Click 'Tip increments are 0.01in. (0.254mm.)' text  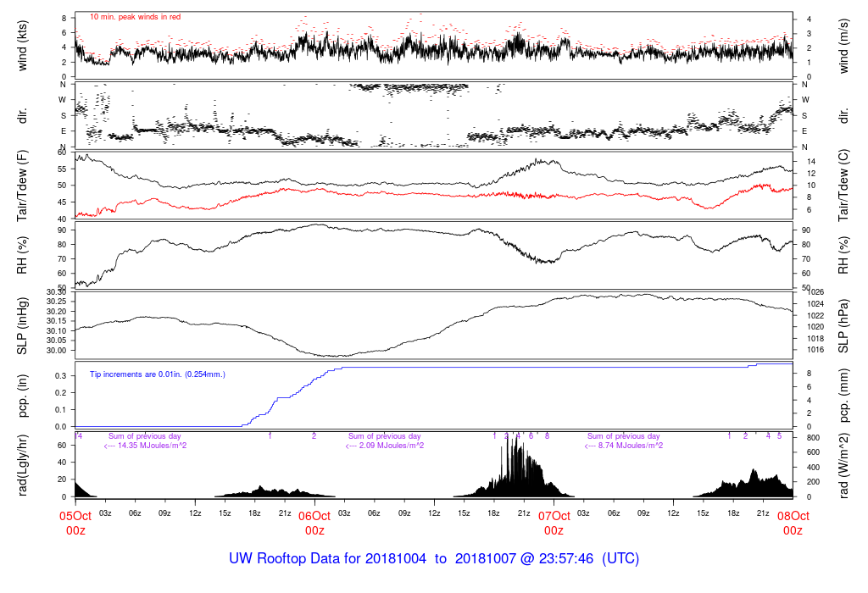pyautogui.click(x=158, y=374)
